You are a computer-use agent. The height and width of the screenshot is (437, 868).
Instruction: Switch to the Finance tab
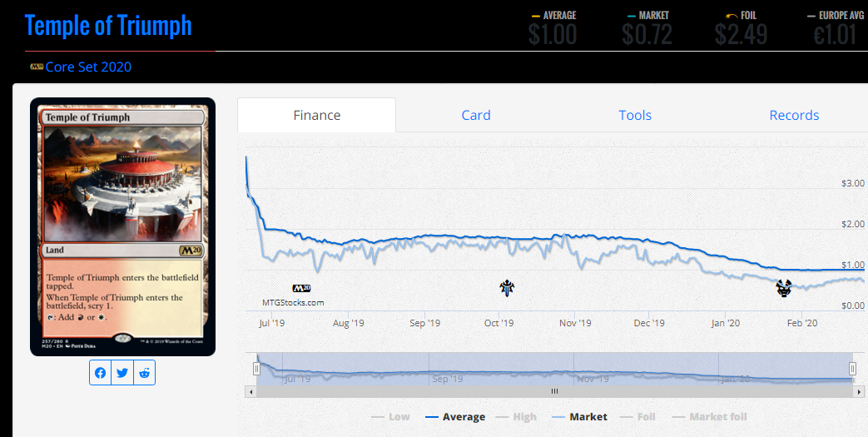click(x=316, y=115)
